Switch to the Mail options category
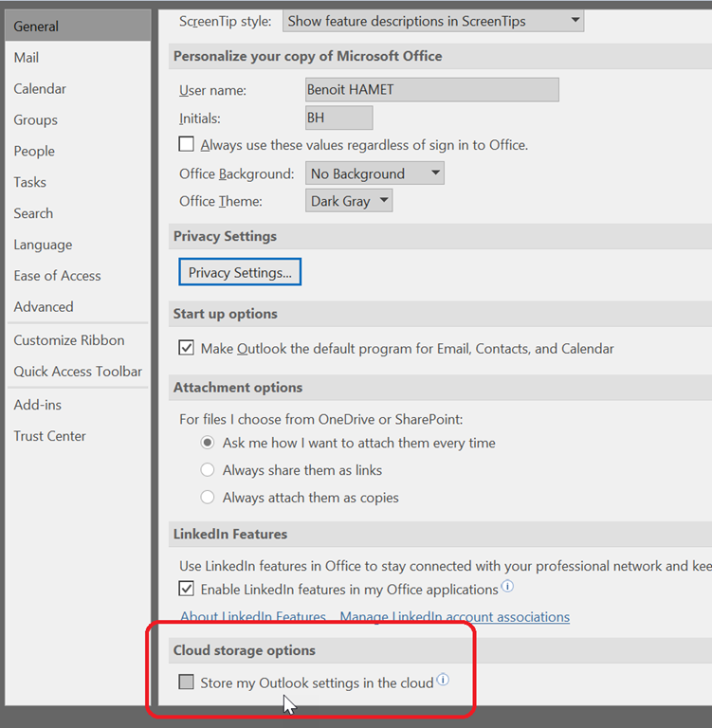This screenshot has width=712, height=728. (27, 58)
